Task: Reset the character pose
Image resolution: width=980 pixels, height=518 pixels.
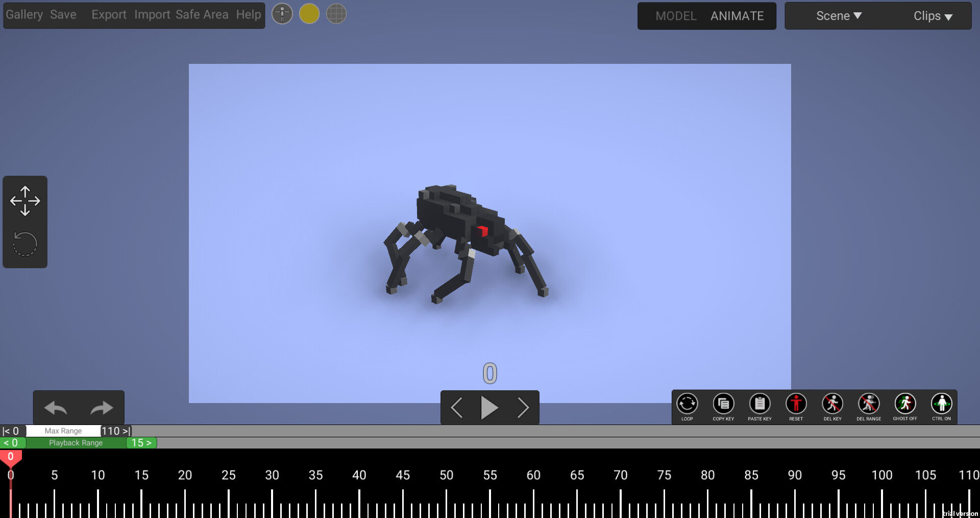Action: click(x=796, y=405)
